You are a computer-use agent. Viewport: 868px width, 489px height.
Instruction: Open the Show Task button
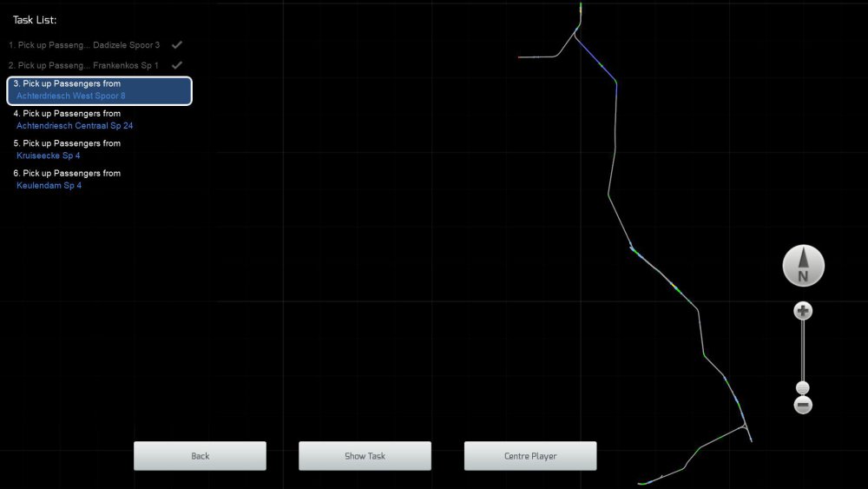[x=365, y=456]
